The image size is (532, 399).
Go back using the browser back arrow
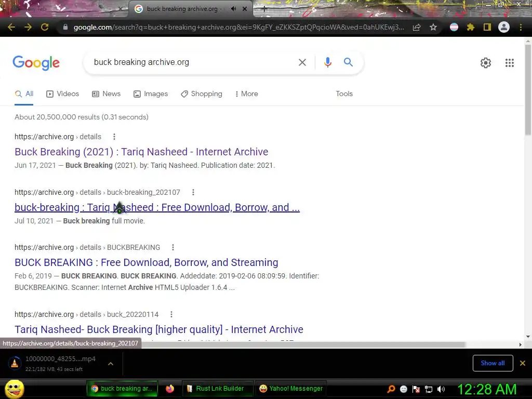pyautogui.click(x=11, y=27)
